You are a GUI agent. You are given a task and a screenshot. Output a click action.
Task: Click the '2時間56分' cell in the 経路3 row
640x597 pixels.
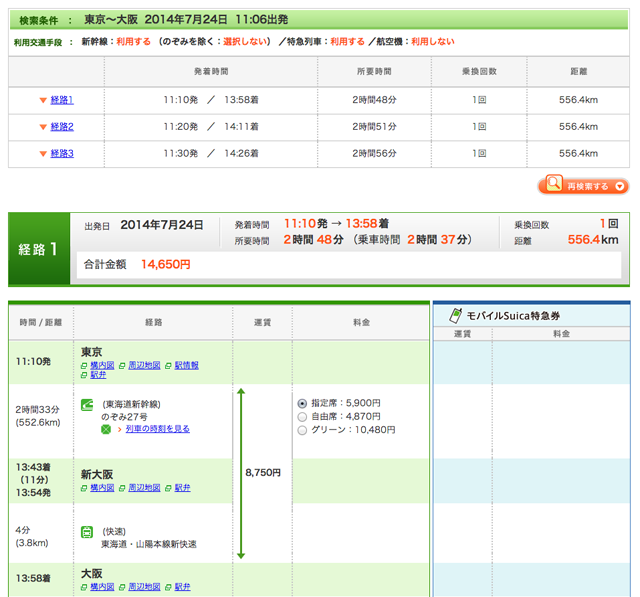coord(374,154)
